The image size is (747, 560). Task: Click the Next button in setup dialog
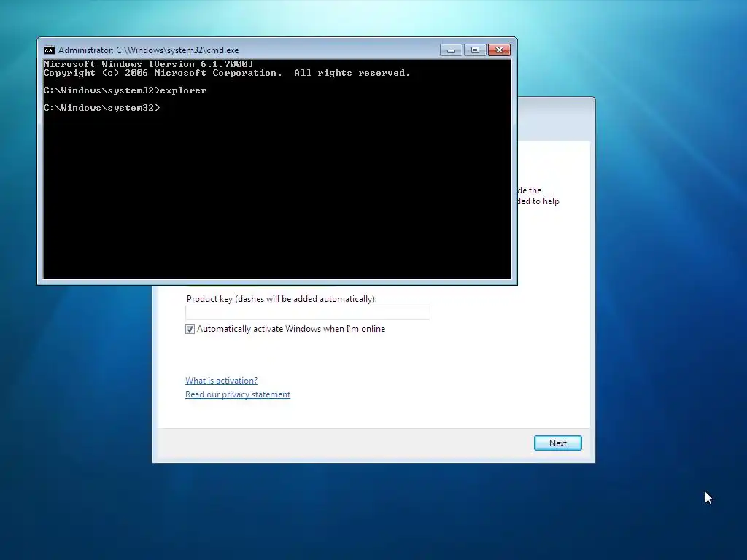tap(557, 443)
